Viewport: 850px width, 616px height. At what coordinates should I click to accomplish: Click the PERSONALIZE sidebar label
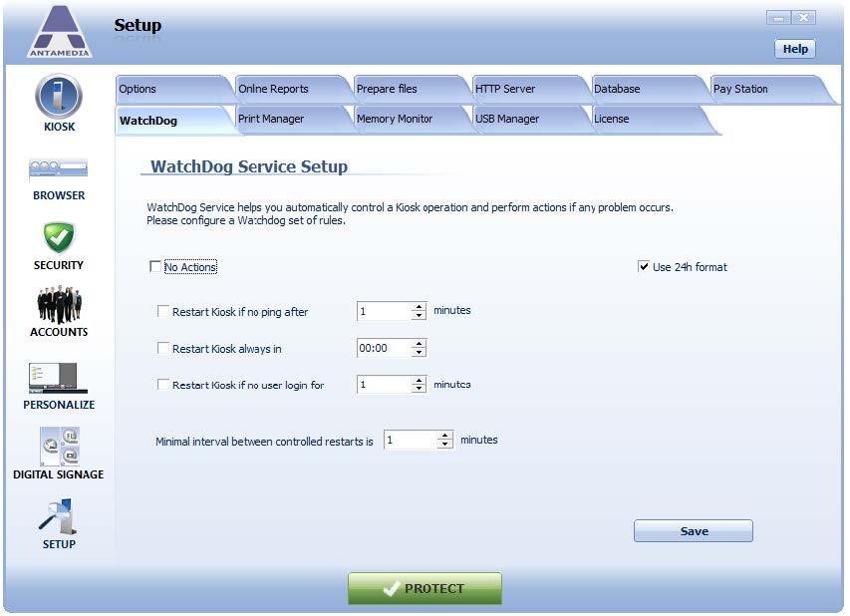(x=59, y=405)
